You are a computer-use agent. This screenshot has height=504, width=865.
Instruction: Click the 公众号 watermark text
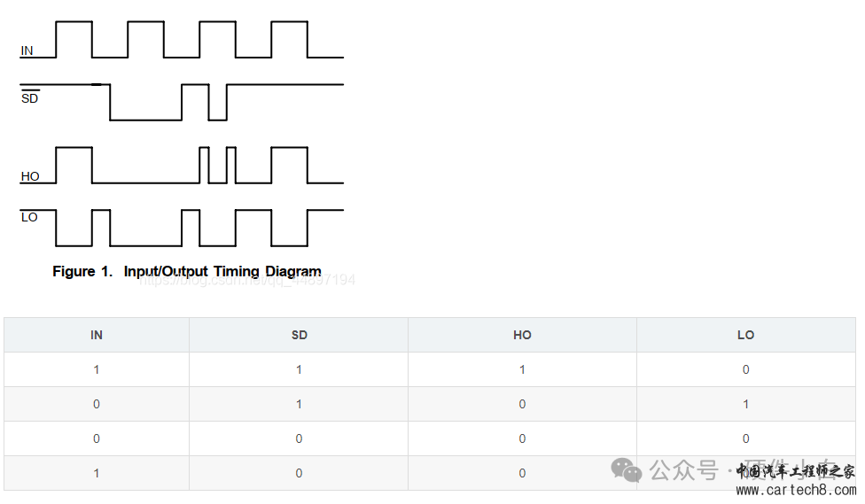[684, 470]
